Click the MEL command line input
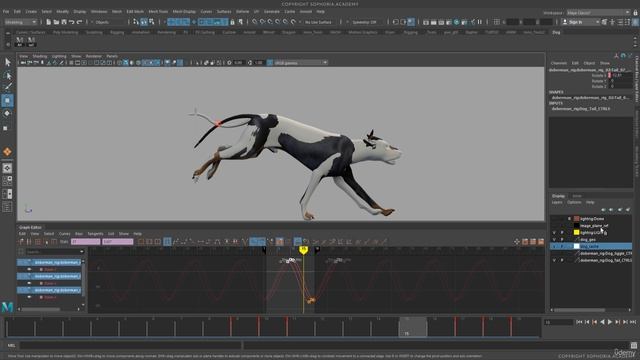This screenshot has width=640, height=360. (131, 345)
